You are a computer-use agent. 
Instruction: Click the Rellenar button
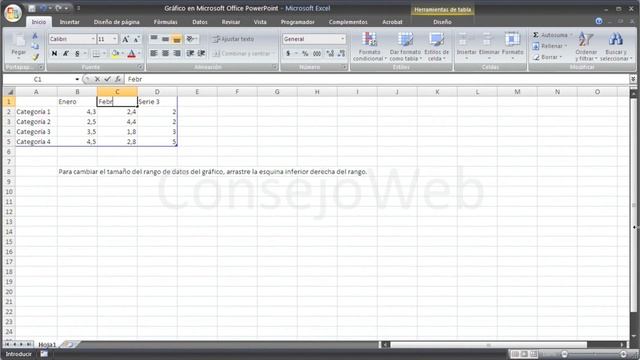(x=550, y=46)
